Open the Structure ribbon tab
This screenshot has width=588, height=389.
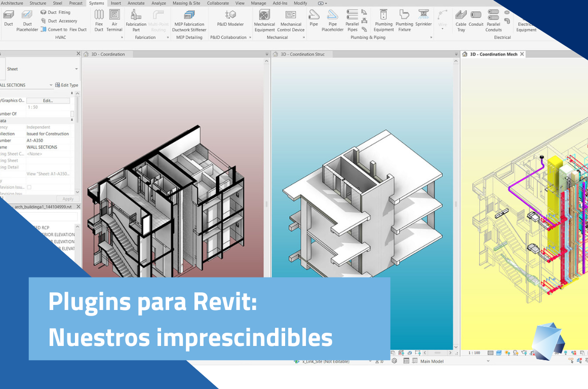(38, 3)
